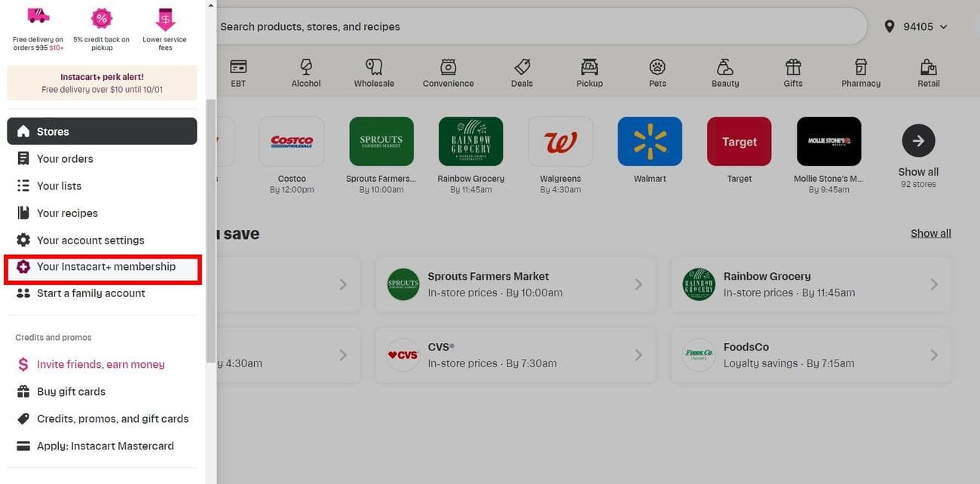Select the EBT category icon

(238, 72)
